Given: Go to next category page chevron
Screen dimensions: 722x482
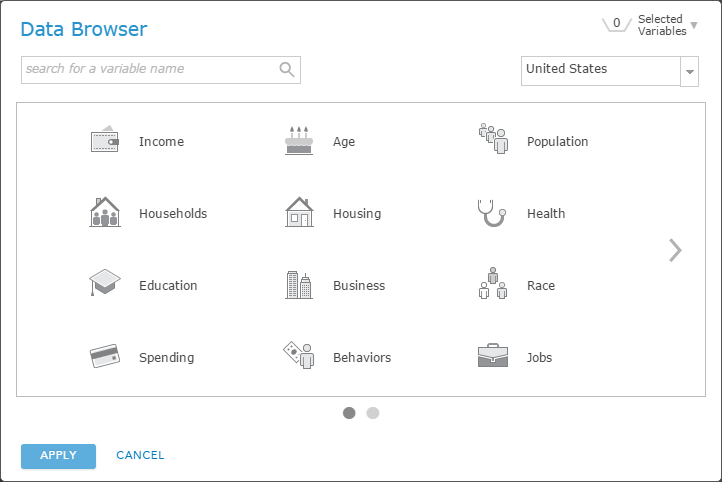Looking at the screenshot, I should pos(676,250).
